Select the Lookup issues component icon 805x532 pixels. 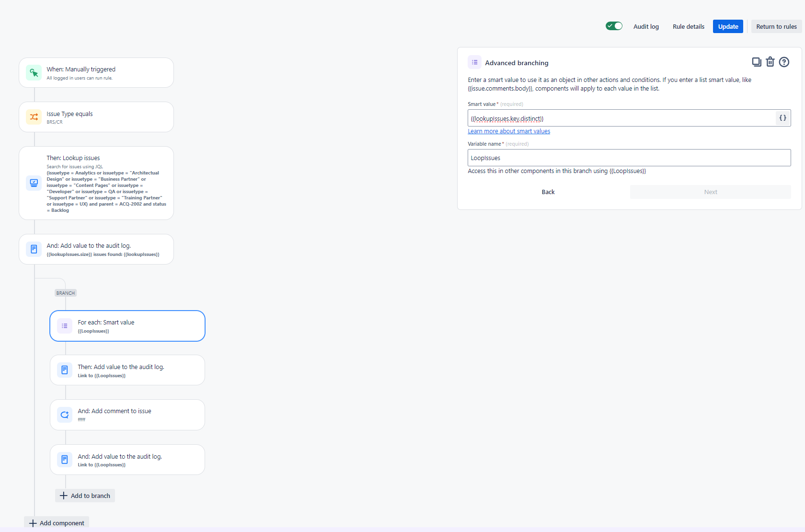click(34, 183)
